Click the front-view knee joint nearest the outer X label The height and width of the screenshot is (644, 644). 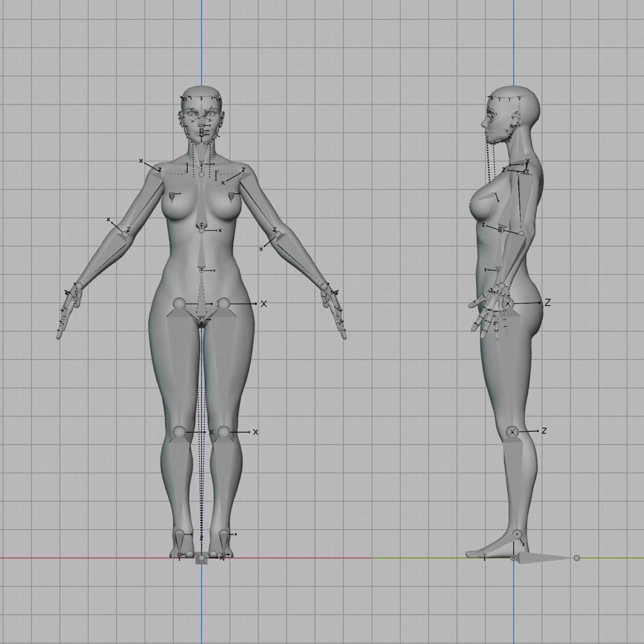224,432
